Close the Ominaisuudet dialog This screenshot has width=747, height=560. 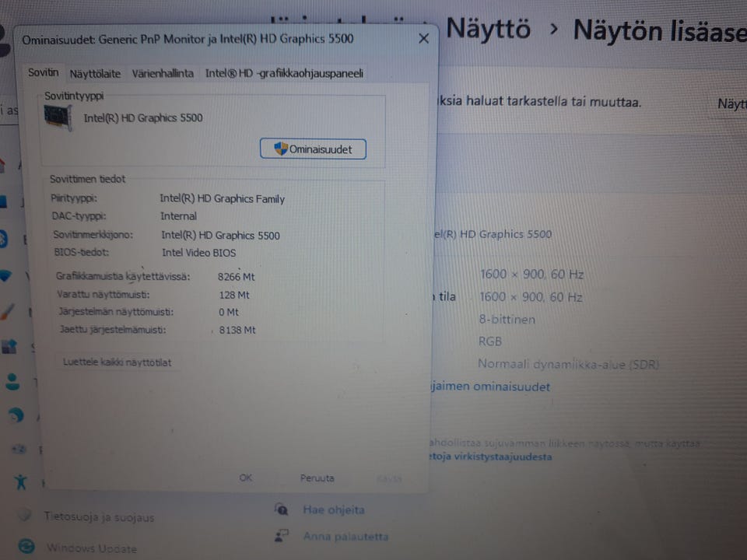423,39
